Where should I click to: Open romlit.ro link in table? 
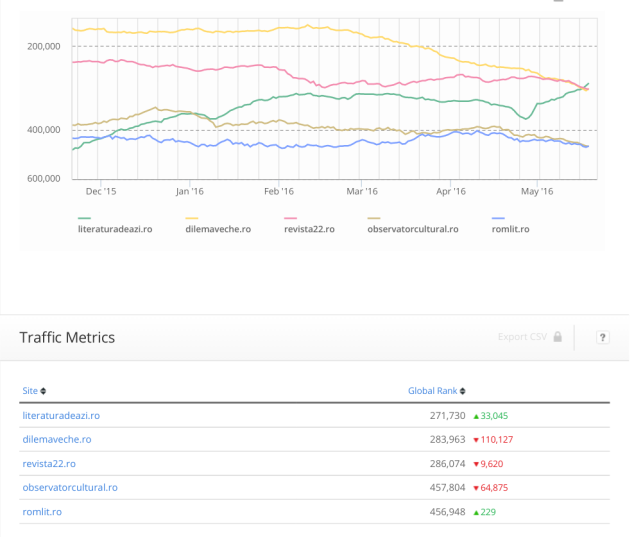42,512
